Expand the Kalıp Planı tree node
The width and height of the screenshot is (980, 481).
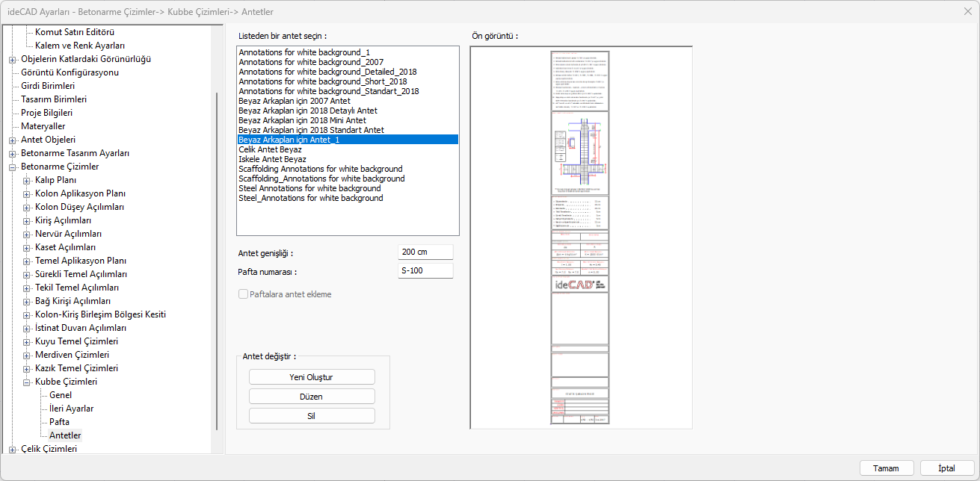coord(27,180)
